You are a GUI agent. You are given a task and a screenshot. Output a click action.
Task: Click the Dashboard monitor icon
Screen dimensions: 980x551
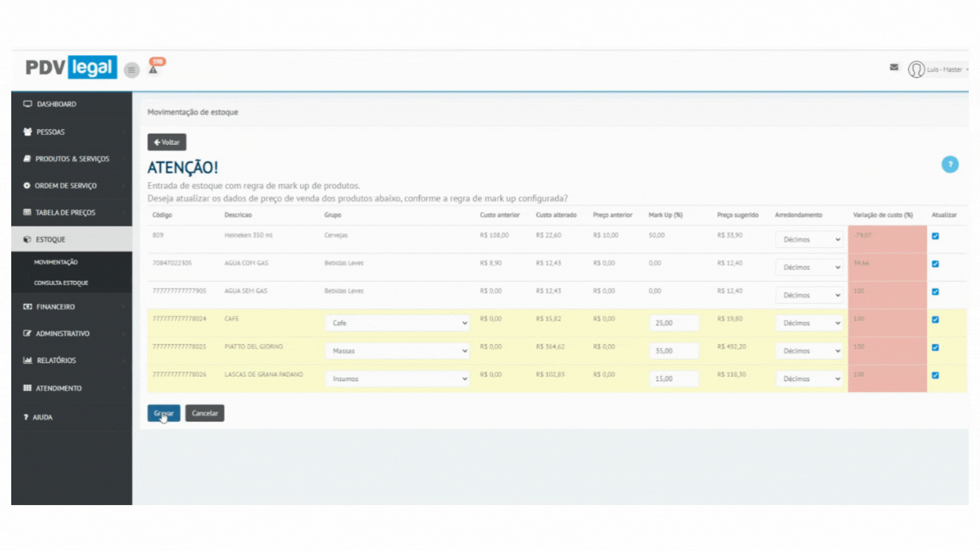coord(28,104)
